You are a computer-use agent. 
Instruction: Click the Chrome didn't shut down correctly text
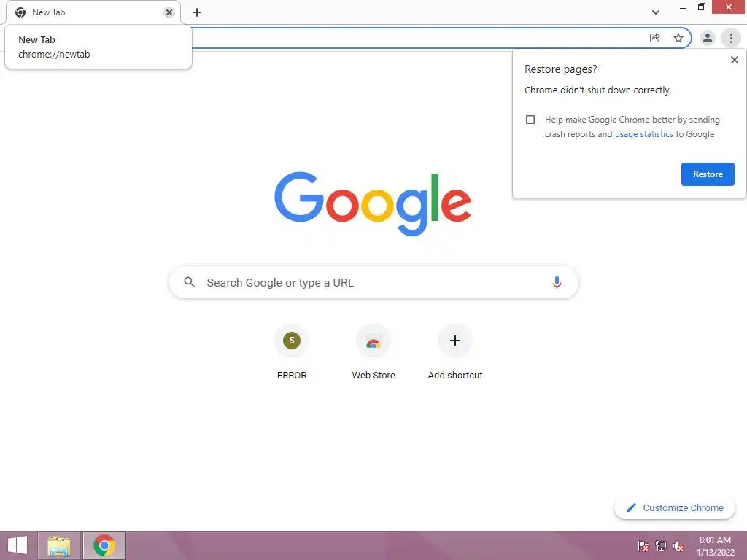coord(597,90)
